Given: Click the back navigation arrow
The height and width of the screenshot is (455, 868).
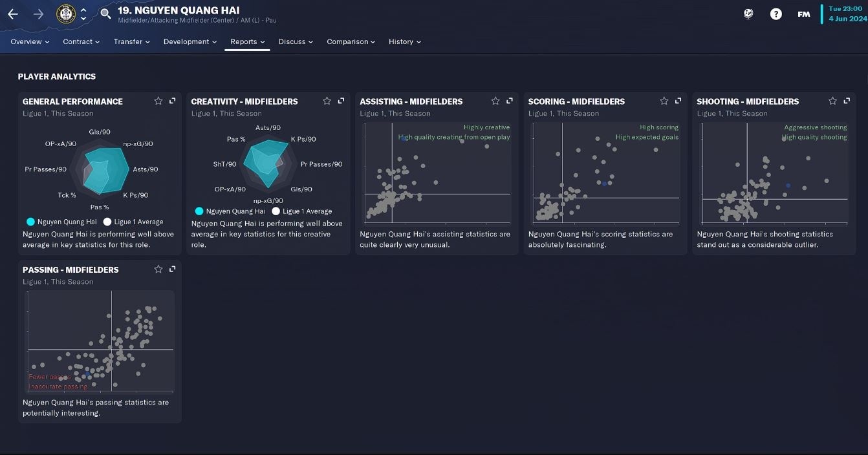Looking at the screenshot, I should pyautogui.click(x=13, y=14).
